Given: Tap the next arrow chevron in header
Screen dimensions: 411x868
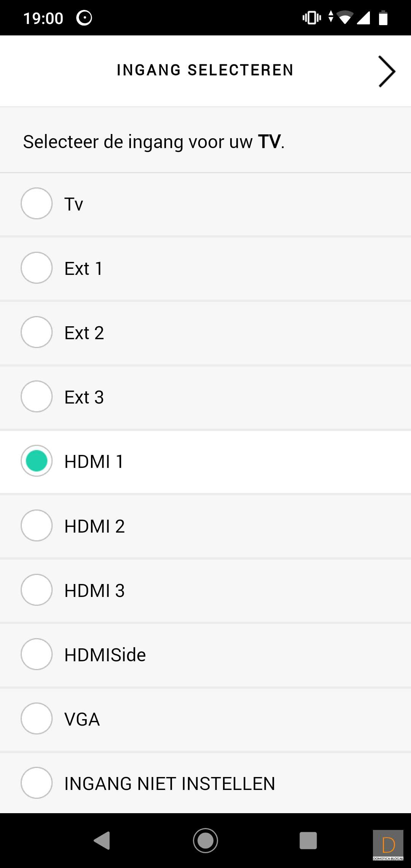Looking at the screenshot, I should (x=387, y=72).
